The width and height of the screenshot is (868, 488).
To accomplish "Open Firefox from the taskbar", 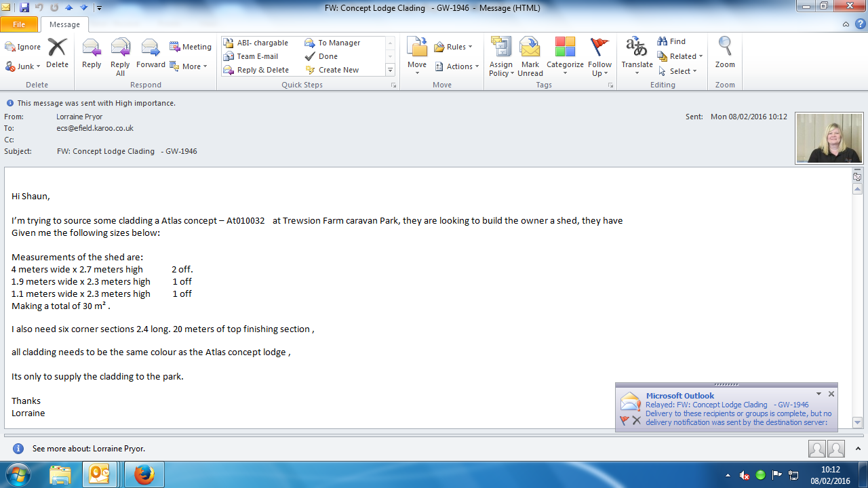I will click(x=144, y=474).
